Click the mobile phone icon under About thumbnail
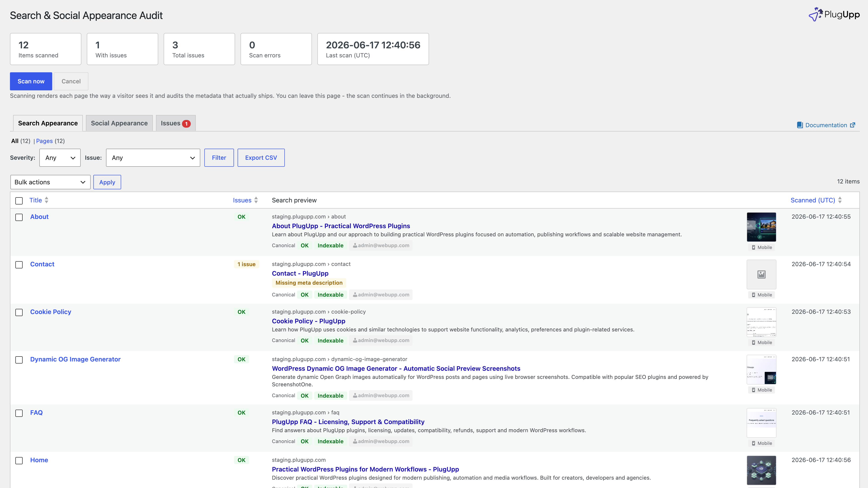Screen dimensions: 868x488 [753, 247]
